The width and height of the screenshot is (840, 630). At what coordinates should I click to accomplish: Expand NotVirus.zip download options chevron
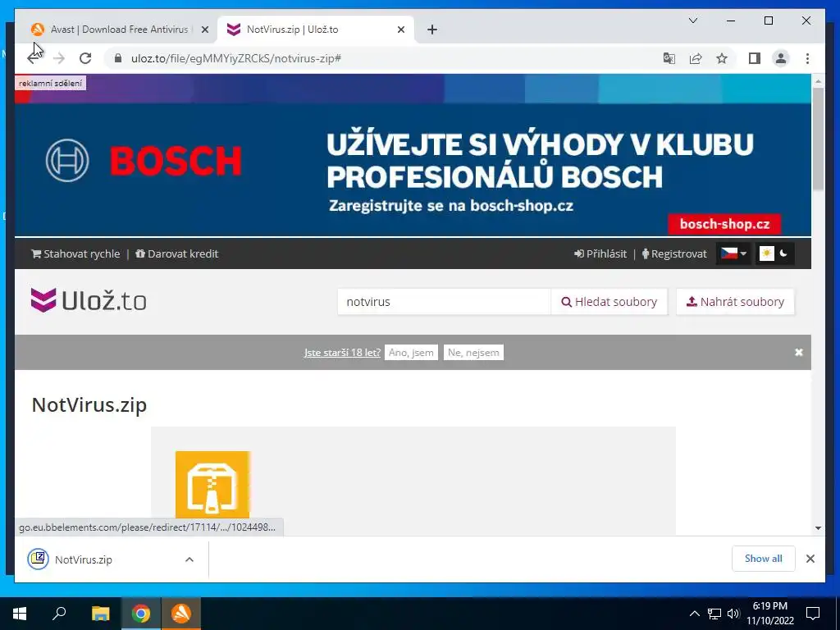(x=189, y=559)
